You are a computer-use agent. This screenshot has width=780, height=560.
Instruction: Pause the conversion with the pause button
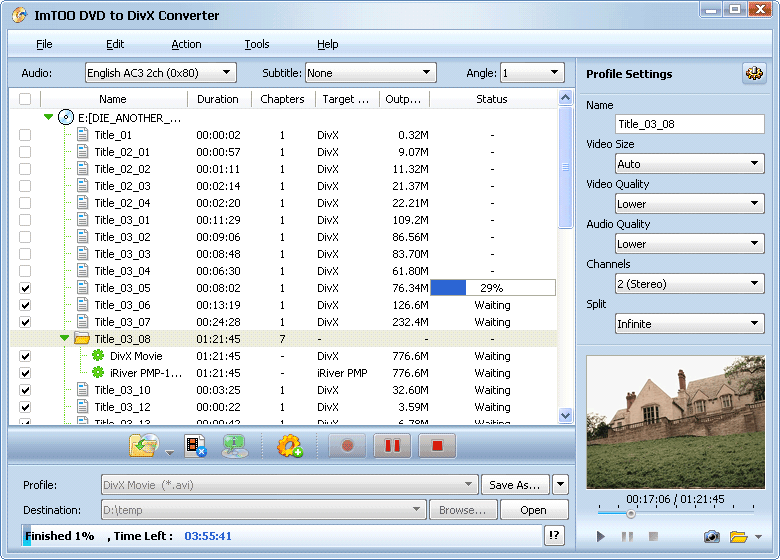click(x=392, y=446)
